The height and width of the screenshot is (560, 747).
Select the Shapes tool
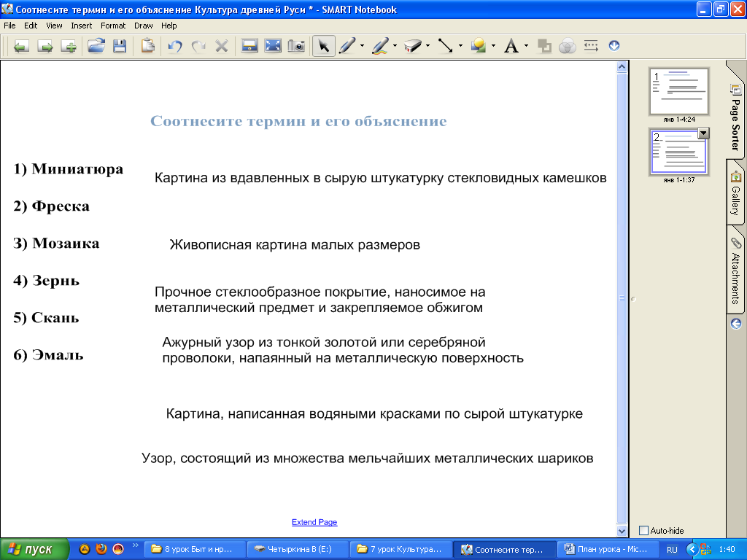[x=479, y=46]
